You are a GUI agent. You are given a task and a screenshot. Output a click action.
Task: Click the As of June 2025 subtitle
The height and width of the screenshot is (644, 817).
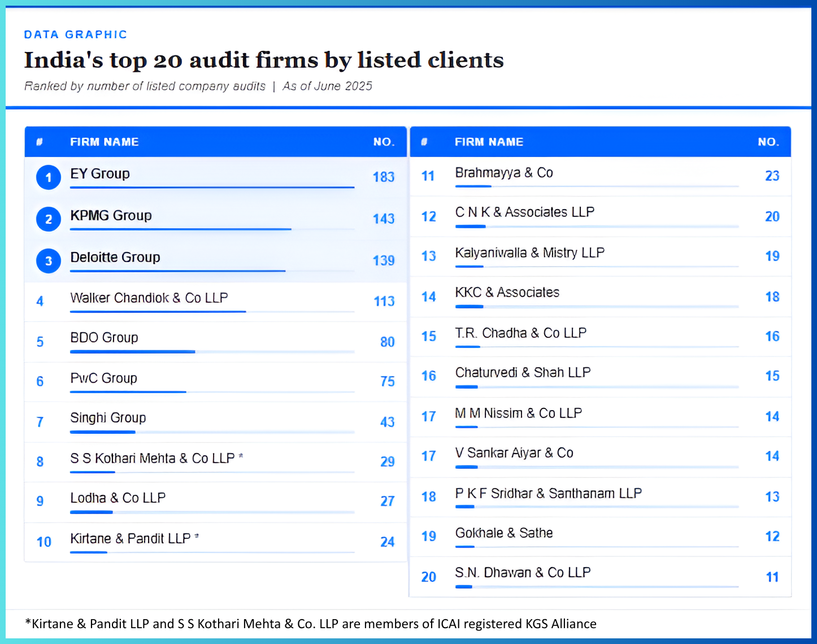(x=328, y=86)
